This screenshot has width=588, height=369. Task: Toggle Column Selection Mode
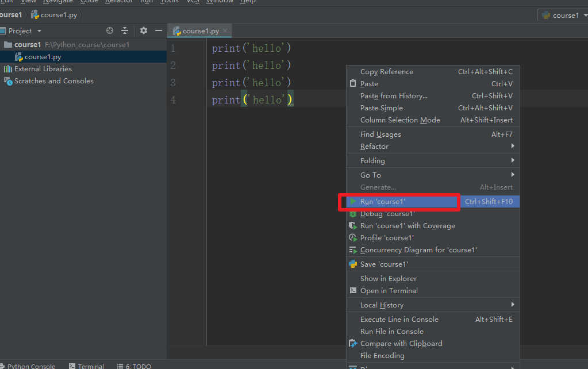point(433,120)
